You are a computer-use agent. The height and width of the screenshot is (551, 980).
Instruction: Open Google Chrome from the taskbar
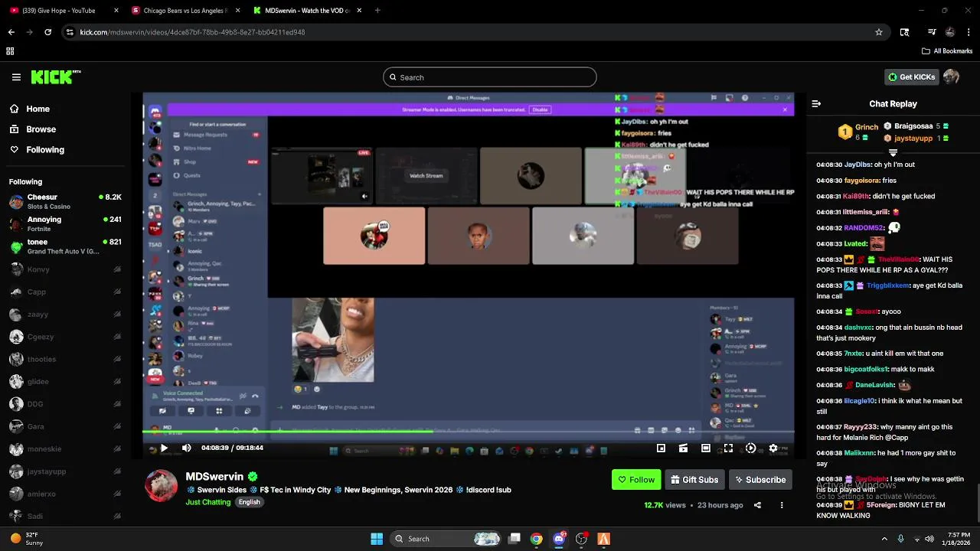[537, 539]
